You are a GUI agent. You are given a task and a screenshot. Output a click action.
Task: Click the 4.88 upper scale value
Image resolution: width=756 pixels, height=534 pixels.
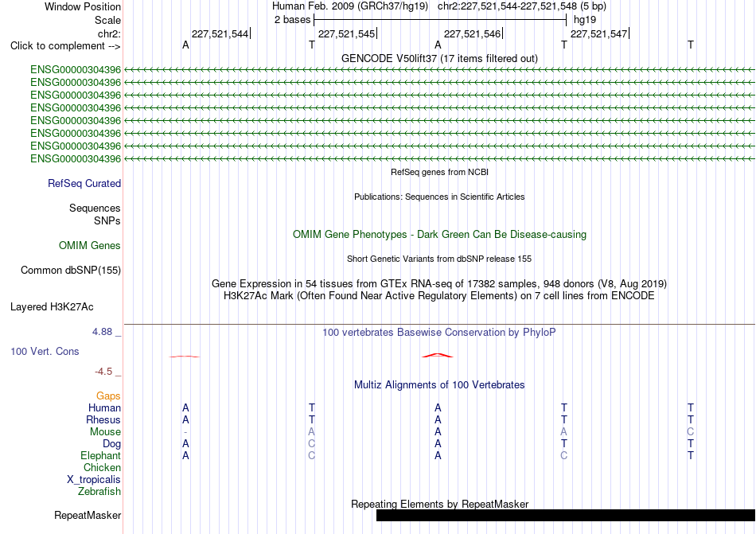click(x=102, y=332)
